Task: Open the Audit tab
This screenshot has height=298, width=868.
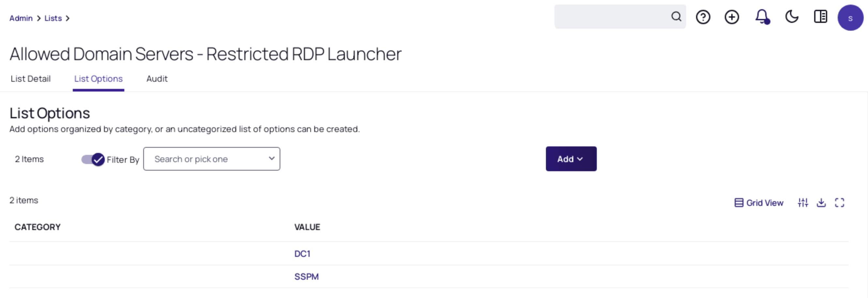Action: (157, 79)
